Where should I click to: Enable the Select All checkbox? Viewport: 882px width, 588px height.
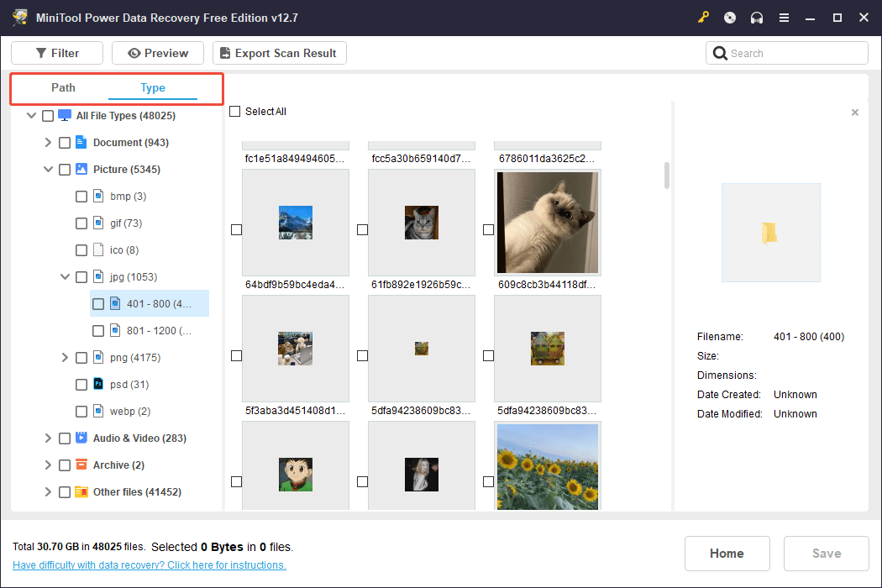[235, 111]
